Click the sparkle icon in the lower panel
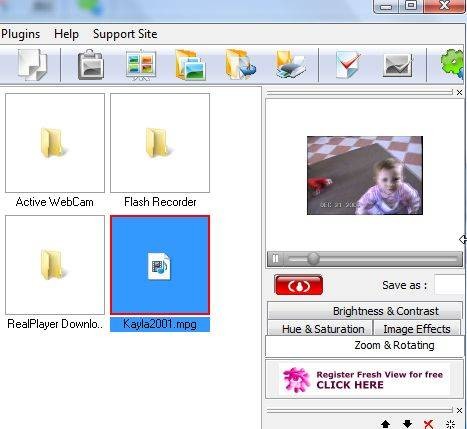Viewport: 467px width, 429px height. point(450,424)
